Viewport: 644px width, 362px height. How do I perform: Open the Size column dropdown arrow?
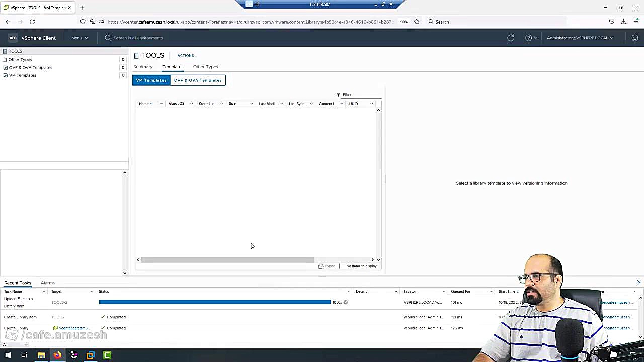(252, 104)
